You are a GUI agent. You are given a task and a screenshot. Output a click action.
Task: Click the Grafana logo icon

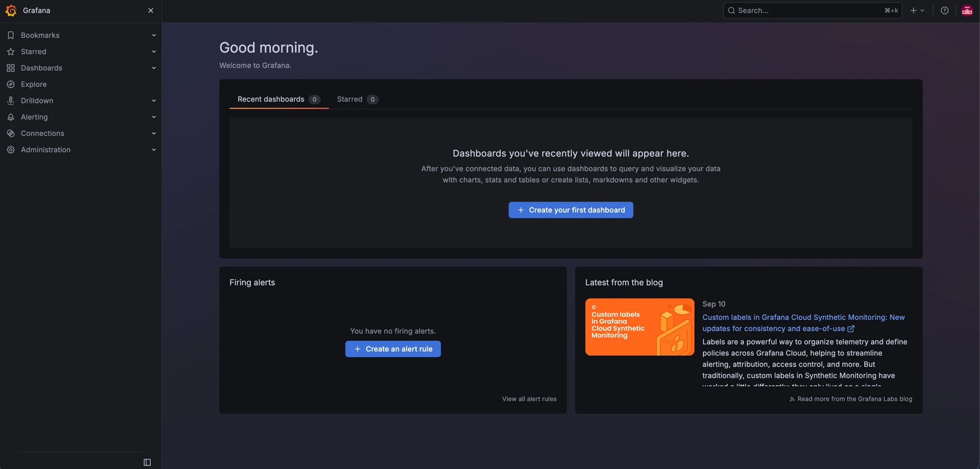click(11, 10)
